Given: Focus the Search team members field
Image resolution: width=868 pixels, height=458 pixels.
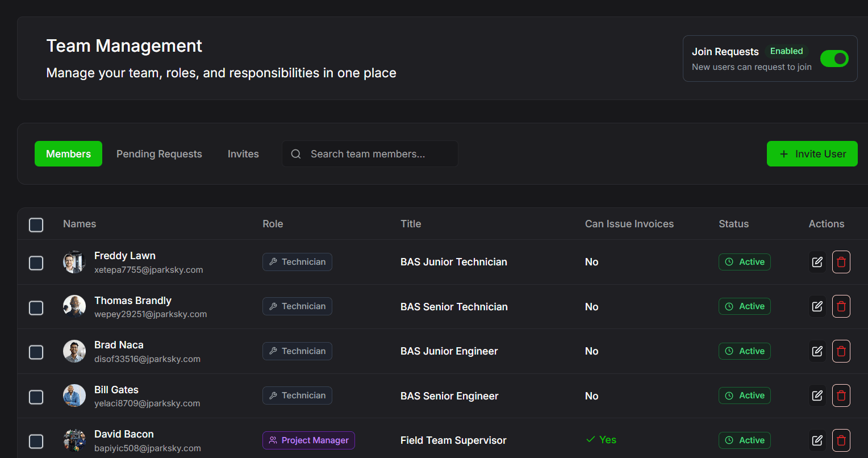Looking at the screenshot, I should 378,154.
